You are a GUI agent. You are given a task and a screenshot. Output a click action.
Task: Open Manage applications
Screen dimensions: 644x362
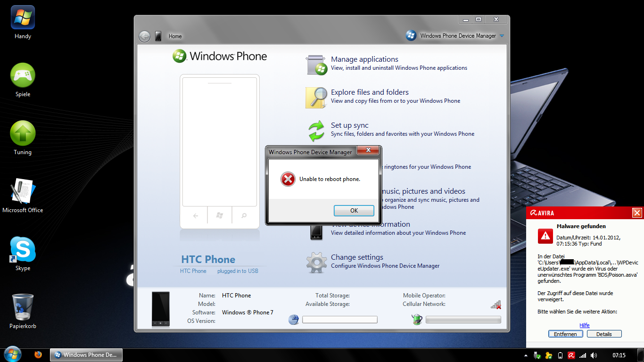[364, 59]
